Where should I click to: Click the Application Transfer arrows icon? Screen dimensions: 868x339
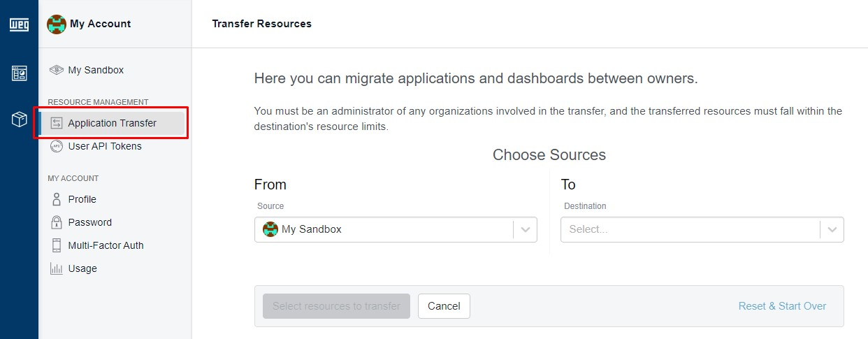coord(57,123)
